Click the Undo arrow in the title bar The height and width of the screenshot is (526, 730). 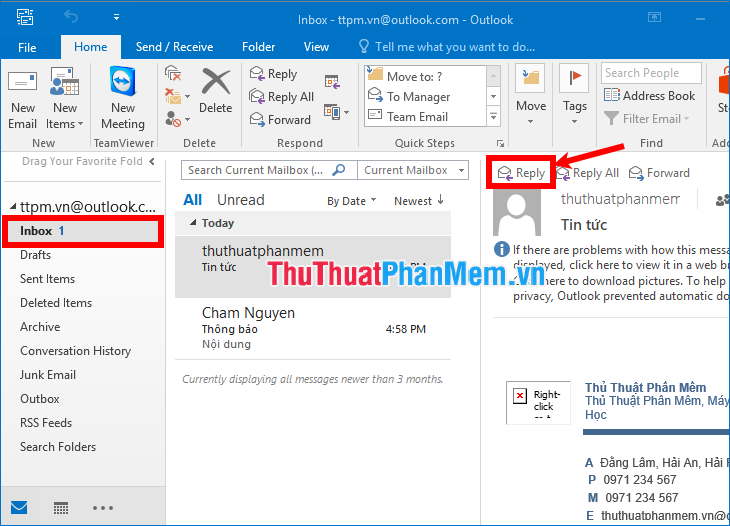pos(71,17)
